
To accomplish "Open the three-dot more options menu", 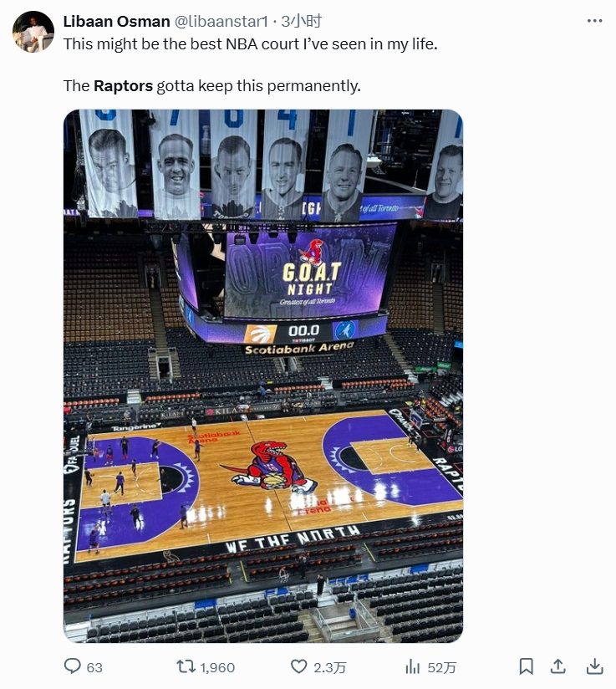I will coord(594,21).
